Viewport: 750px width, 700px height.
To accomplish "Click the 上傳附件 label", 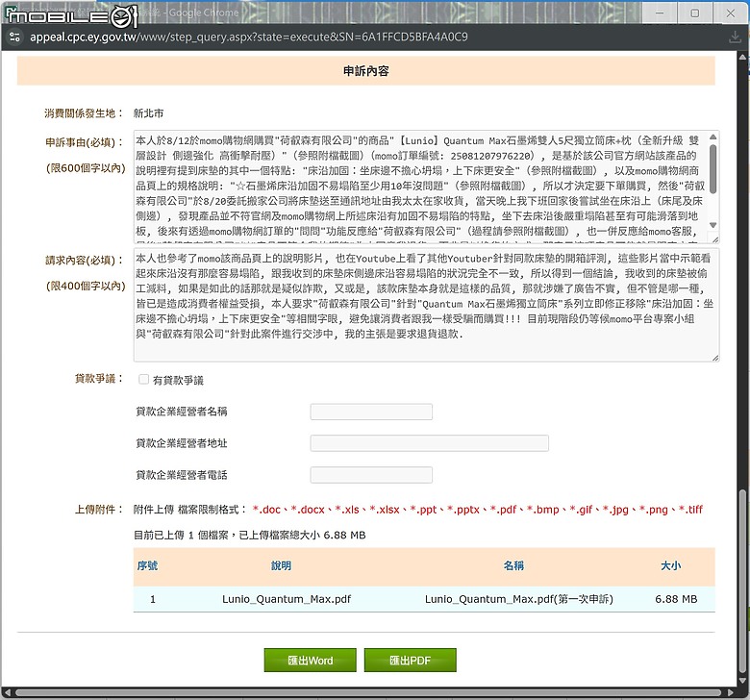I will [99, 510].
